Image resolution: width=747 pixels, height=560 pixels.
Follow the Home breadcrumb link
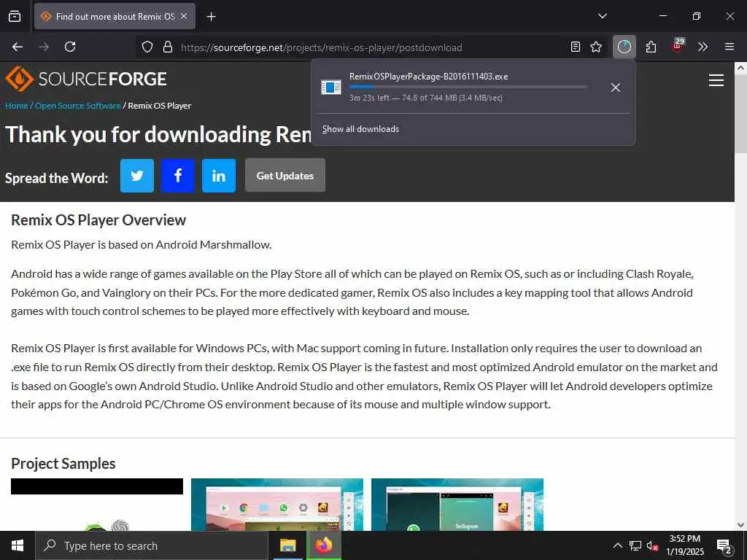click(x=17, y=106)
